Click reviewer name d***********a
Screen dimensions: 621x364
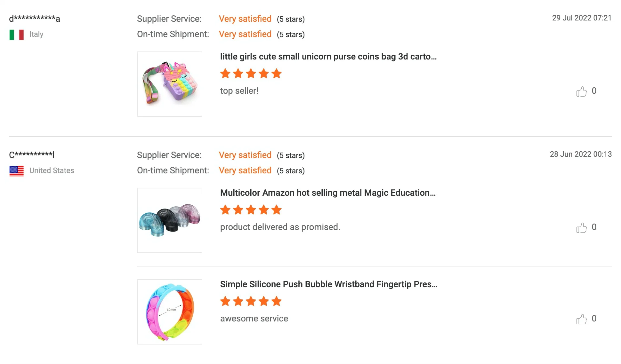[x=35, y=19]
